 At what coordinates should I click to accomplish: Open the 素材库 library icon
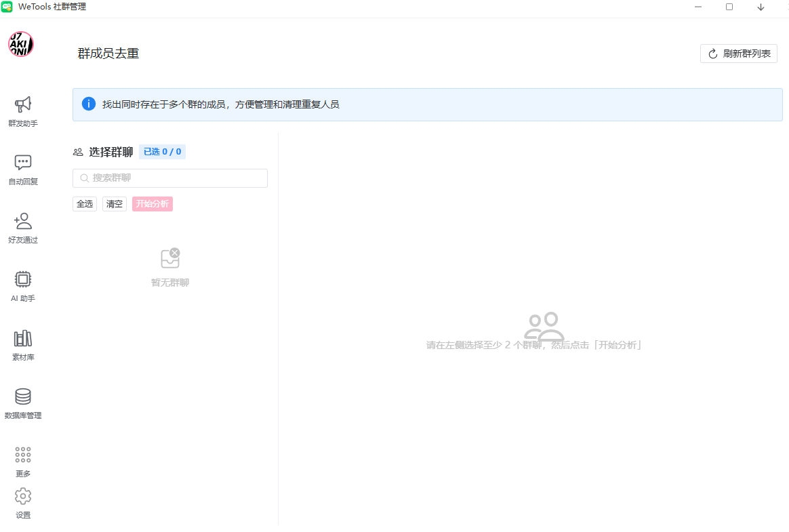click(x=23, y=338)
